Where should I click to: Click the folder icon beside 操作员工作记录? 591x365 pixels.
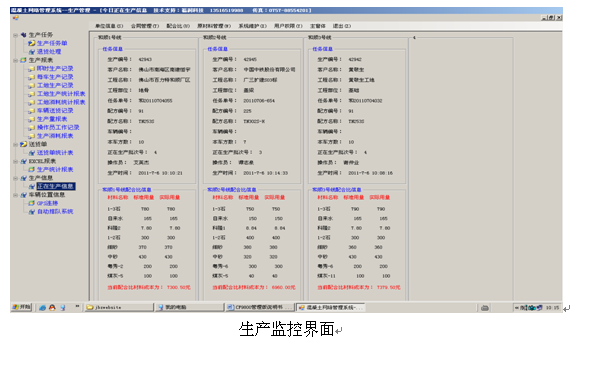(x=32, y=127)
